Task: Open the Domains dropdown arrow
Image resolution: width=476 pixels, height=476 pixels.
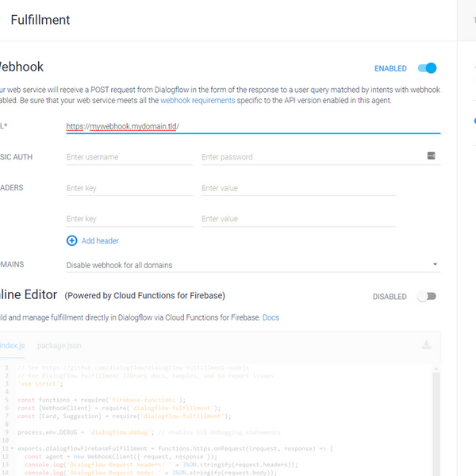Action: (436, 265)
